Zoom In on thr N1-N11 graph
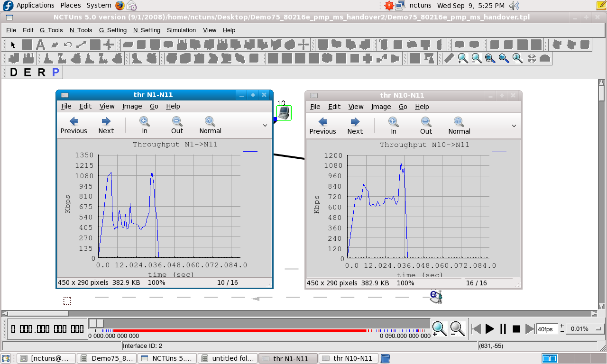This screenshot has width=607, height=364. (145, 126)
